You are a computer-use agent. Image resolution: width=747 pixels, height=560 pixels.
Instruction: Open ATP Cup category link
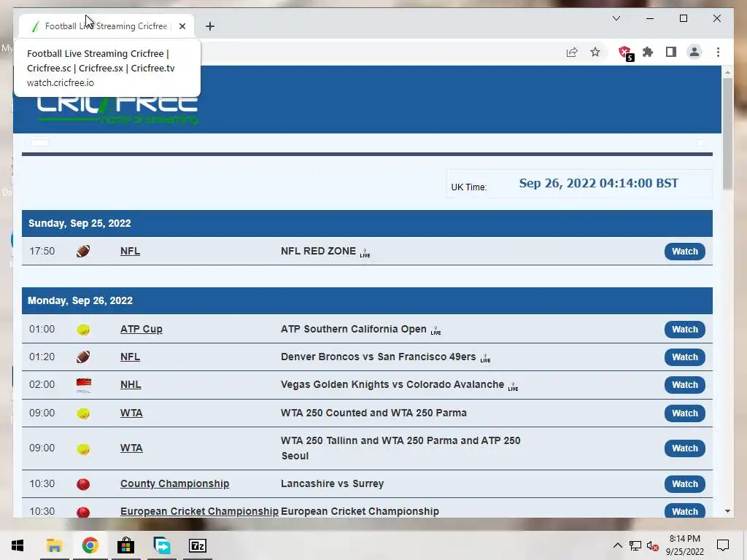point(141,329)
